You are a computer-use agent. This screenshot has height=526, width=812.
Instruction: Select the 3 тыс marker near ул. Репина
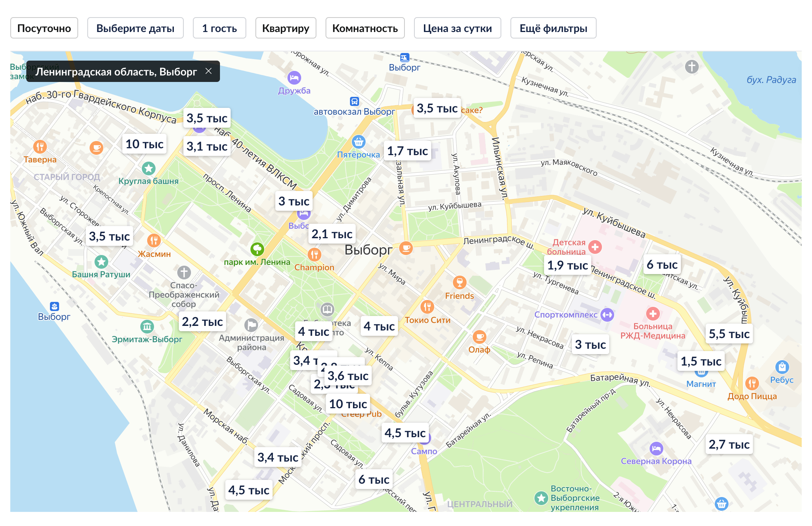591,345
